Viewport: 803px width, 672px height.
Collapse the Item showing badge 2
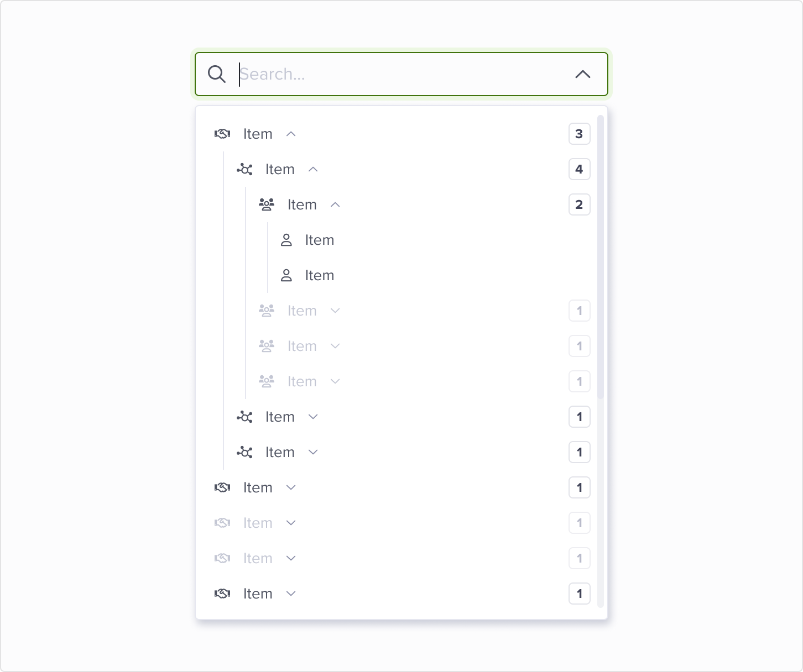point(335,204)
